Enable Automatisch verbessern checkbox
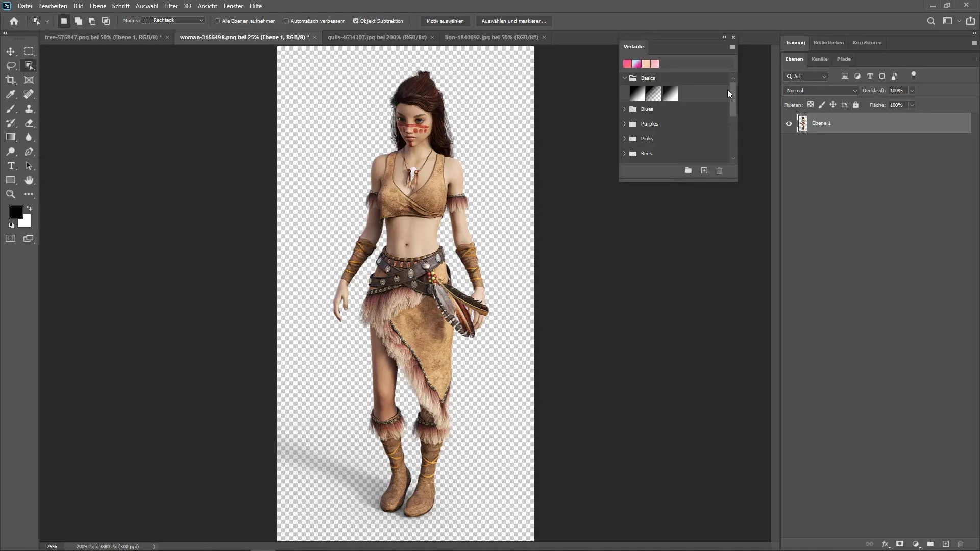980x551 pixels. [x=286, y=21]
